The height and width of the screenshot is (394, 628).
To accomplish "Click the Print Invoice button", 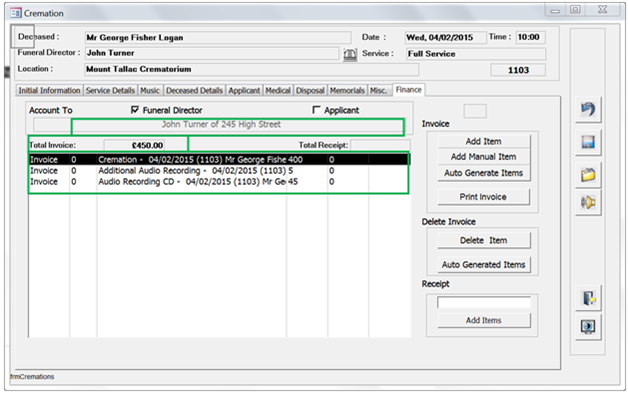I will coord(483,197).
